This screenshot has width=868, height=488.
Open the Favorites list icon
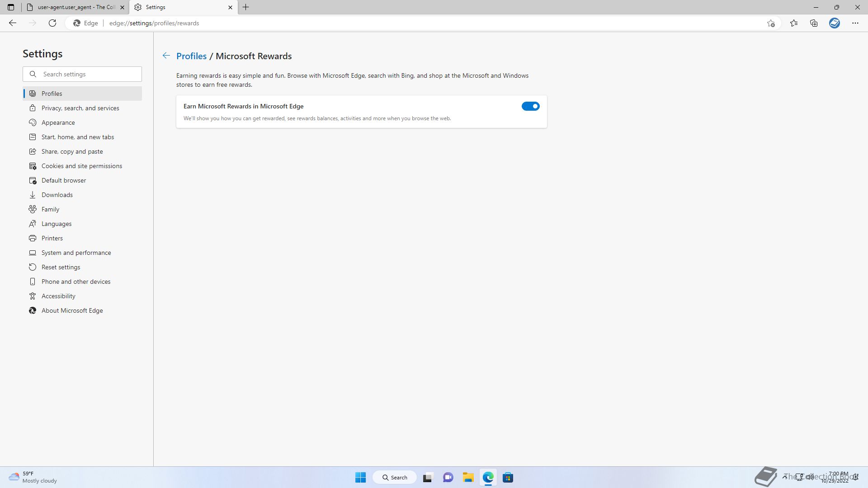794,23
